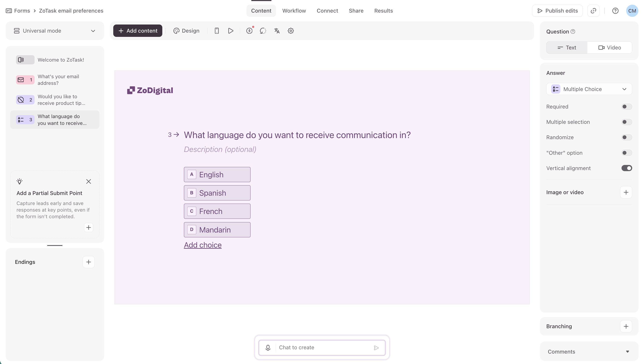Open the help question mark icon
The image size is (642, 364).
click(x=615, y=11)
